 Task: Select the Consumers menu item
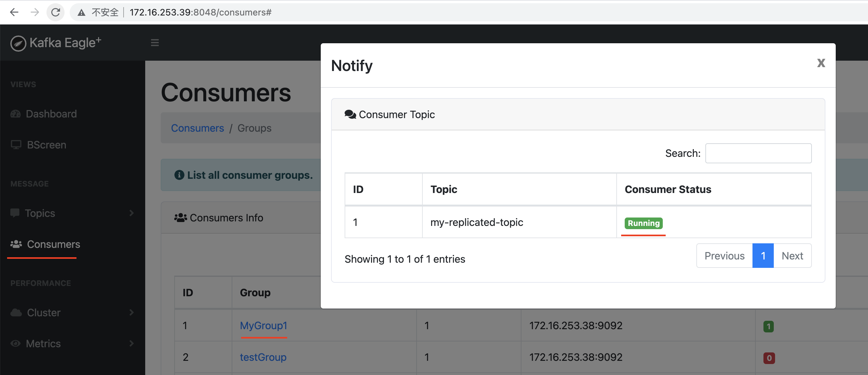tap(54, 244)
